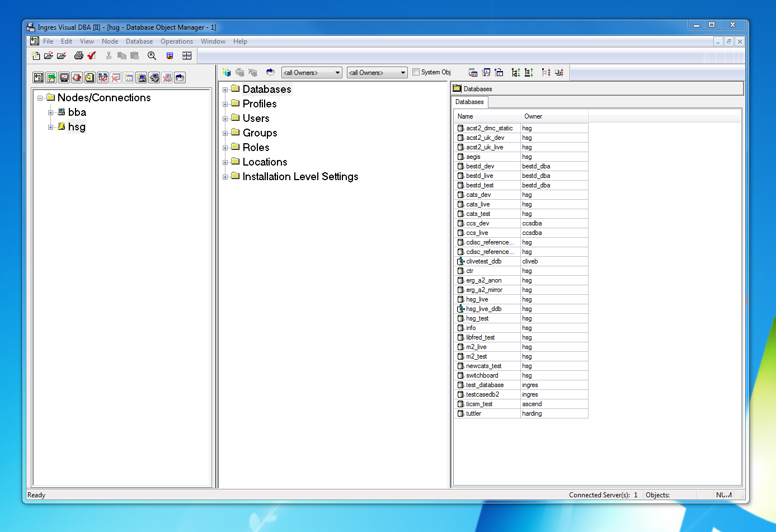Viewport: 776px width, 532px height.
Task: Click the Refresh arrows icon beside owners dropdown
Action: 270,72
